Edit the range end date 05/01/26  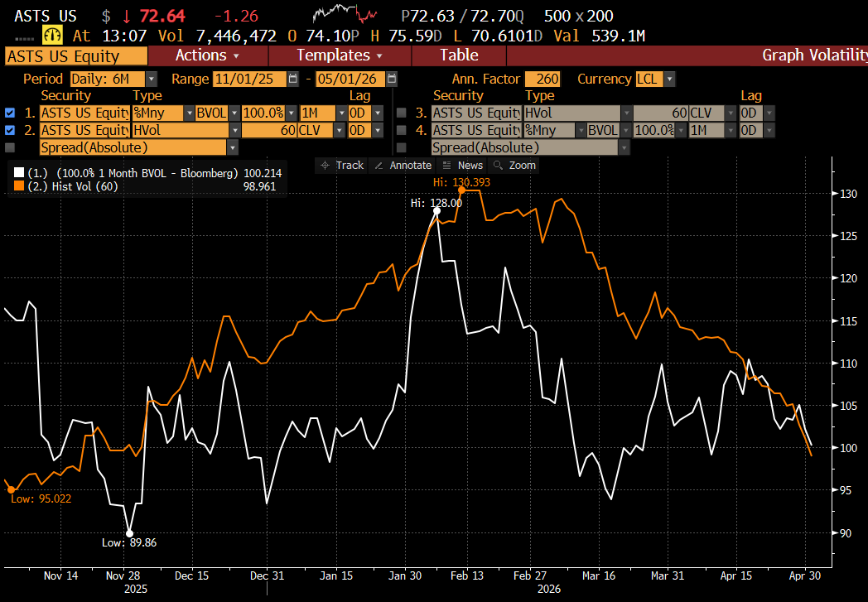[350, 79]
